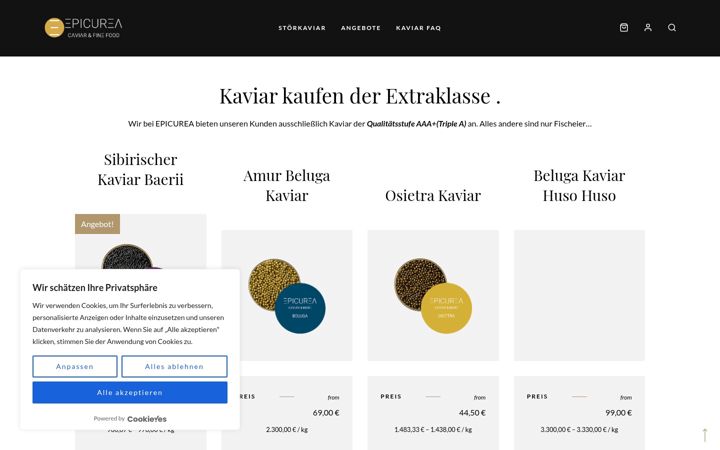Click the Osietra Kaviar title link
720x450 pixels.
tap(433, 196)
